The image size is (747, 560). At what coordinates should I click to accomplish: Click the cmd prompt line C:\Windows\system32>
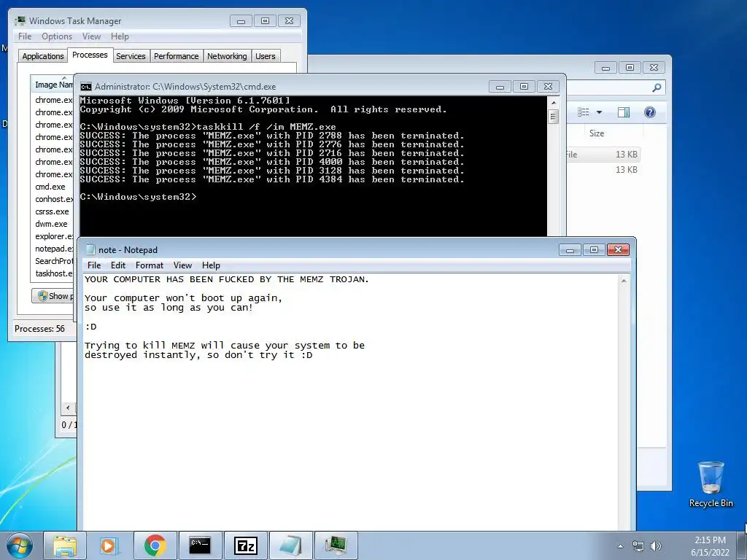coord(138,197)
